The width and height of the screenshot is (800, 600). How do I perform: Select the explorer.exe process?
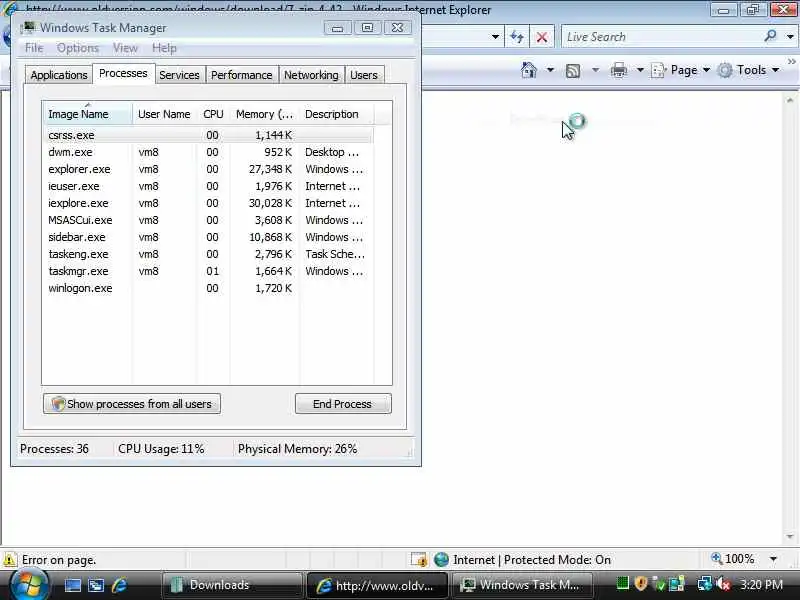click(208, 169)
